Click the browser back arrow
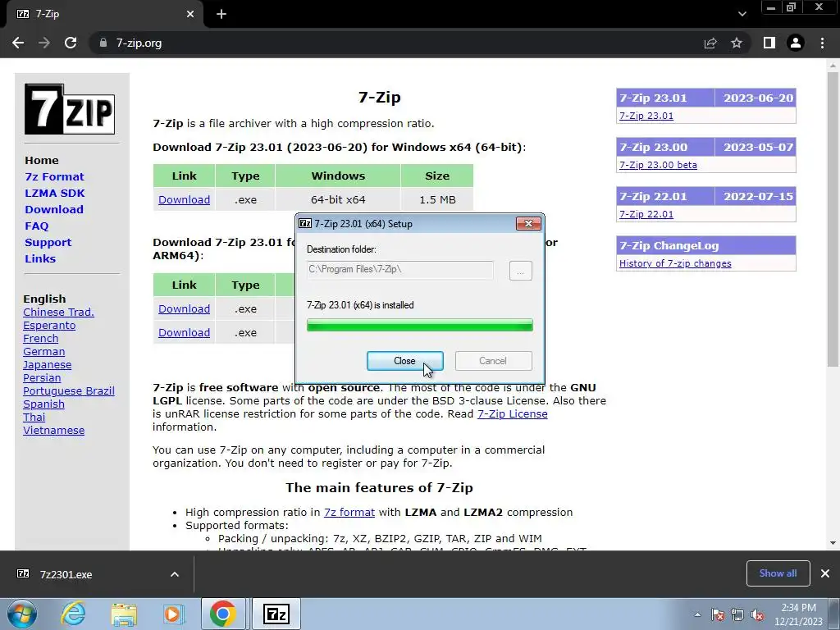 [x=18, y=43]
